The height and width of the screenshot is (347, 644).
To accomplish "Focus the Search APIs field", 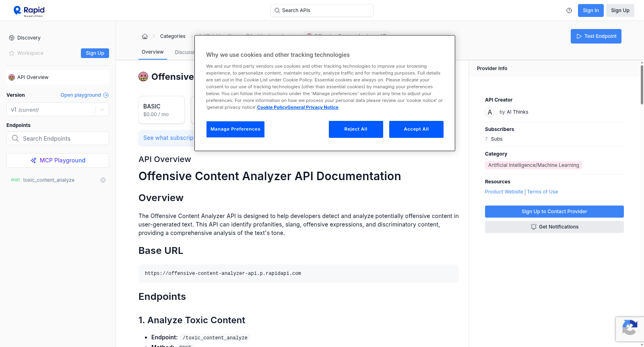I will pos(322,10).
